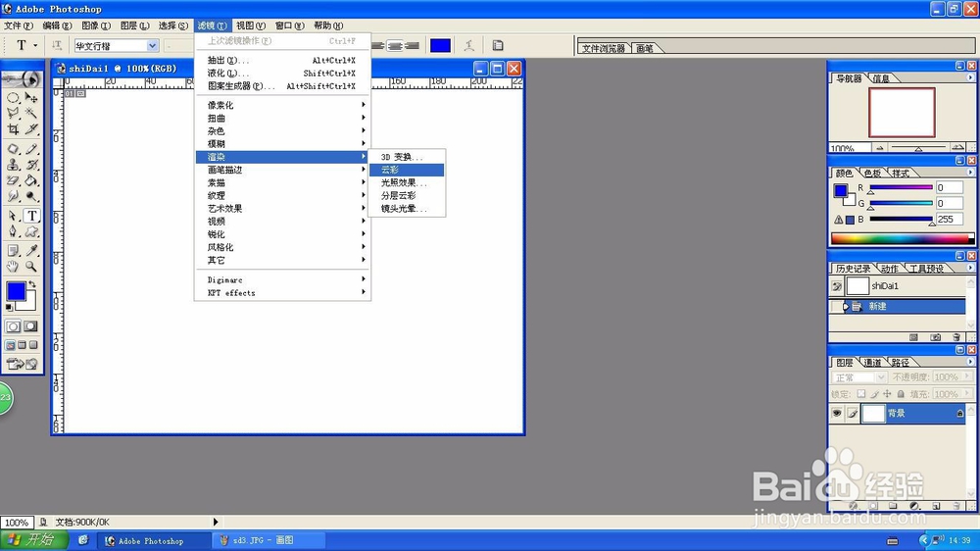Click Jump to ImageReady icon

pos(22,364)
